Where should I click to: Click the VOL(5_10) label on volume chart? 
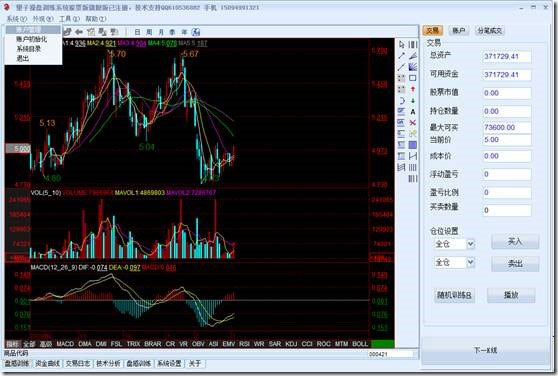tap(46, 193)
